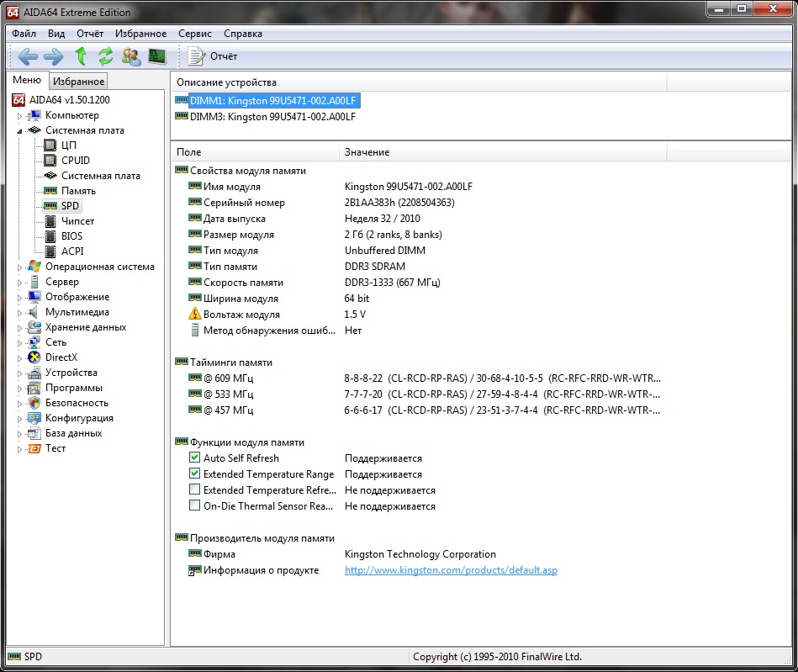This screenshot has width=798, height=672.
Task: Refresh the page with green arrows icon
Action: (106, 56)
